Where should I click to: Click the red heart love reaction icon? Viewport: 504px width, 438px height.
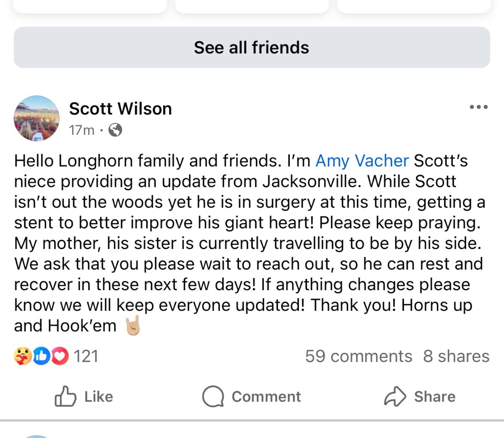coord(60,356)
